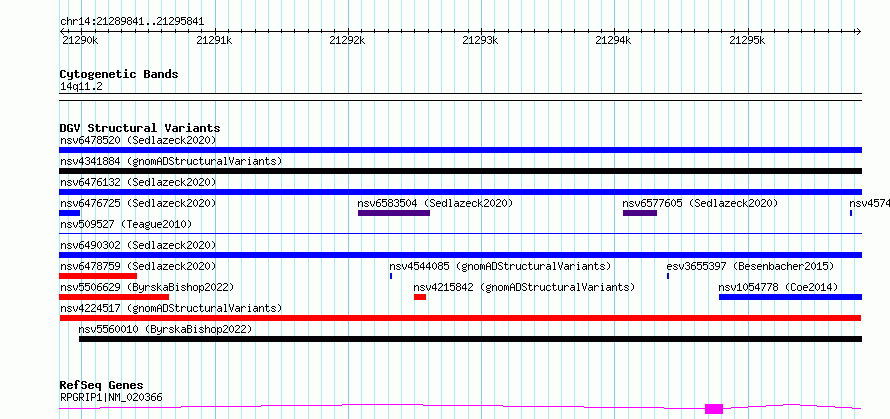Image resolution: width=890 pixels, height=419 pixels.
Task: Click the short blue nsv6476725 bar
Action: click(x=69, y=213)
